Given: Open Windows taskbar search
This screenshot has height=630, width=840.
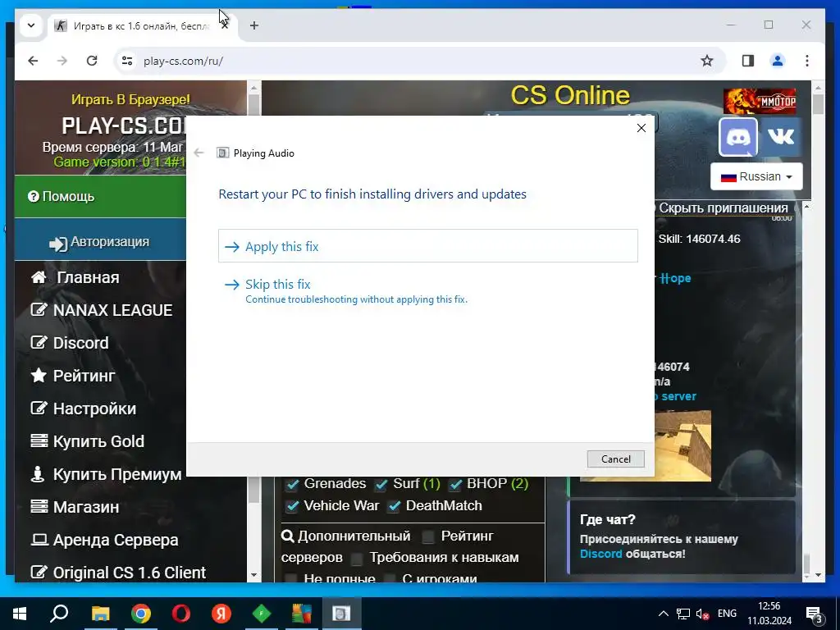Looking at the screenshot, I should (x=59, y=614).
